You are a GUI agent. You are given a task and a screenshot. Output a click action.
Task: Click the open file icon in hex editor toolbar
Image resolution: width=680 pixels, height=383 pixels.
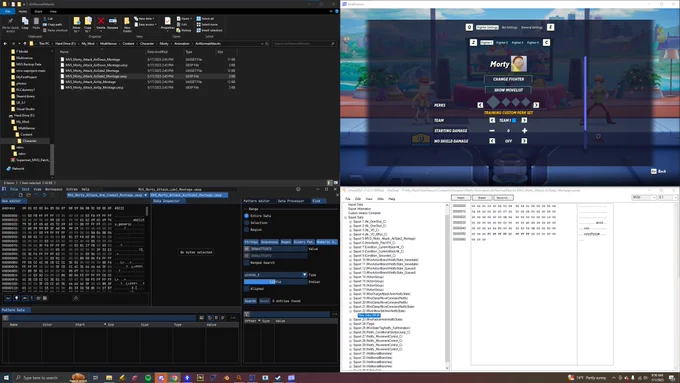[x=28, y=195]
